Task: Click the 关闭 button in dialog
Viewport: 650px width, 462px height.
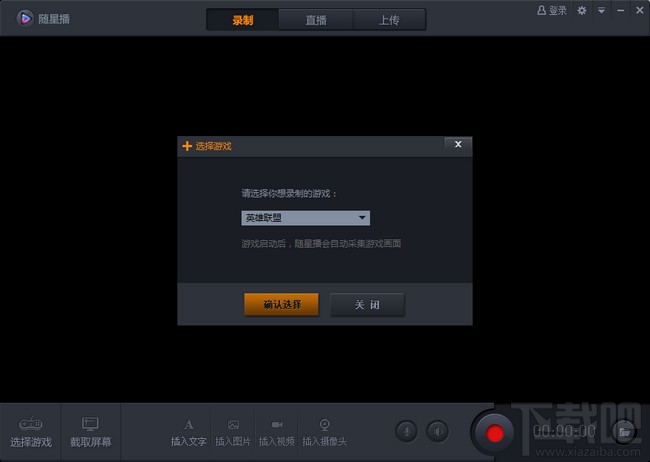Action: pos(367,305)
